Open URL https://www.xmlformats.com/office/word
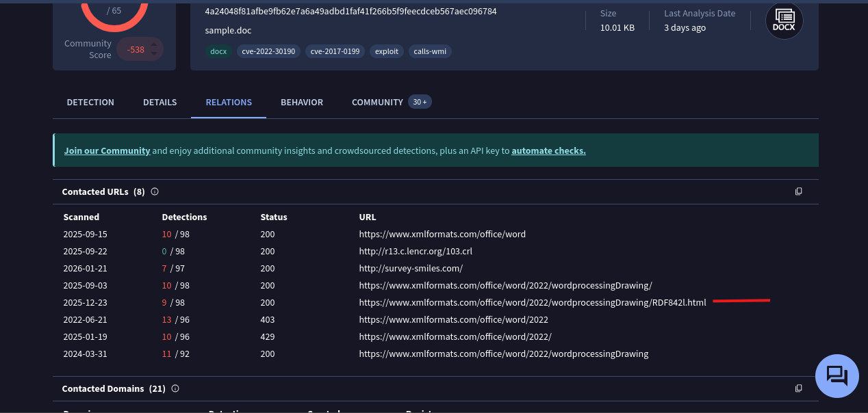The height and width of the screenshot is (413, 868). [442, 234]
